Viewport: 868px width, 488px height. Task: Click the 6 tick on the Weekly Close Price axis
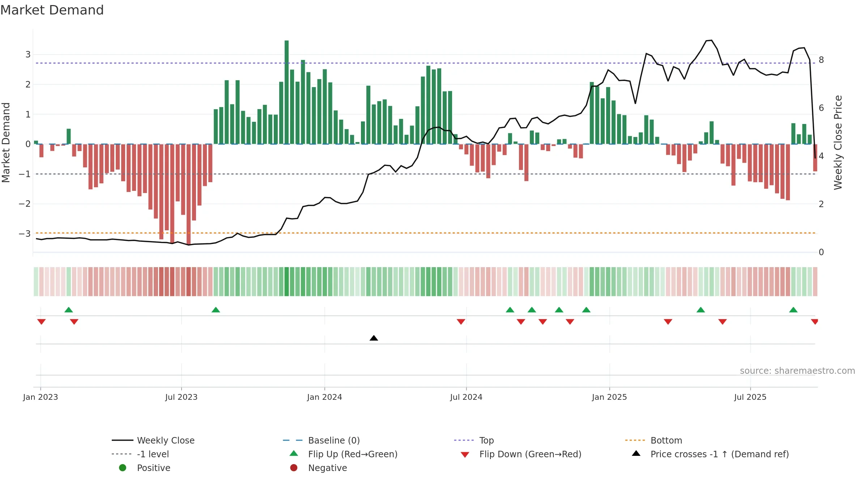(x=821, y=108)
